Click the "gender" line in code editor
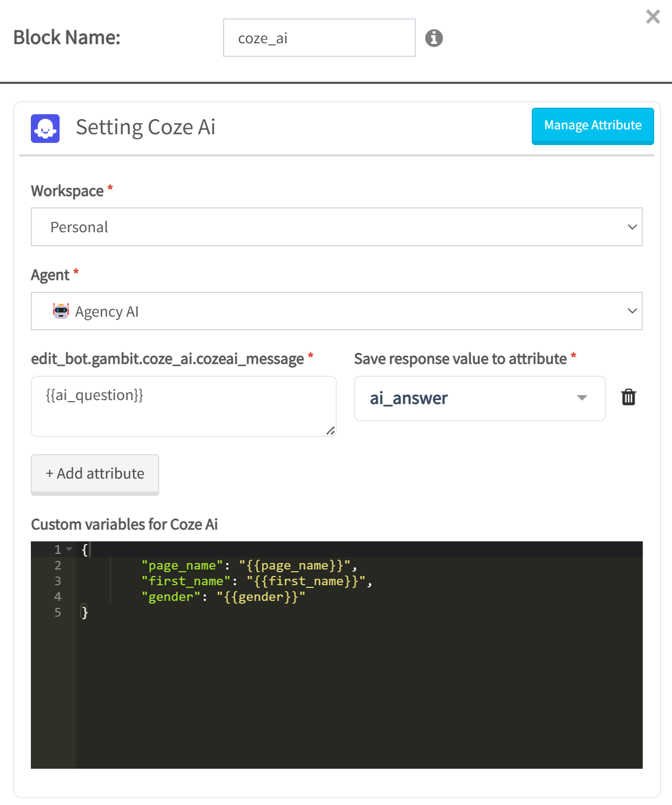The height and width of the screenshot is (805, 672). click(223, 597)
